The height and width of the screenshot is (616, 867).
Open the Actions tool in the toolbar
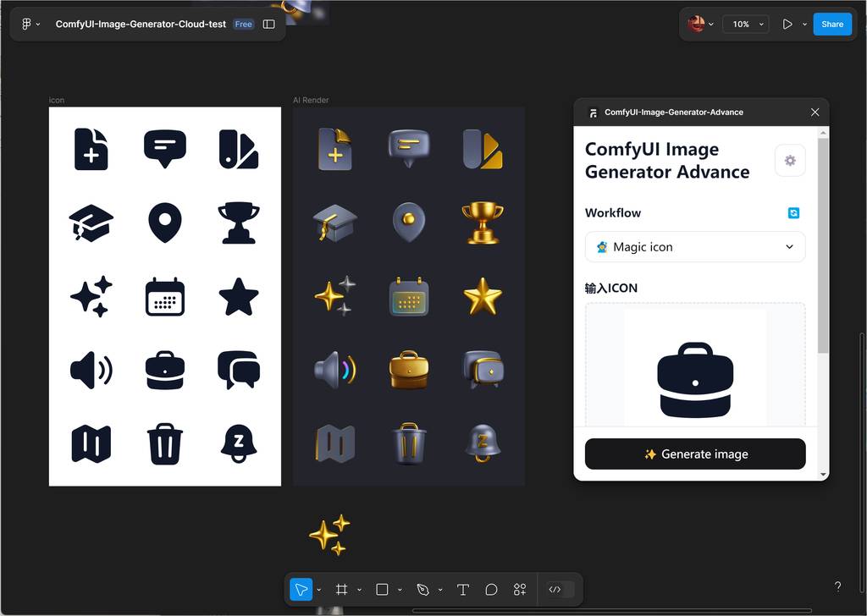coord(520,590)
